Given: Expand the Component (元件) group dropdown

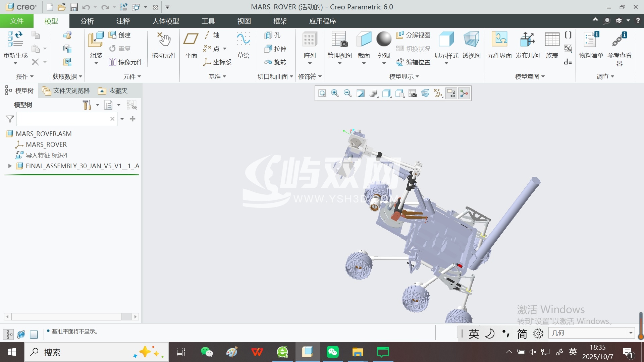Looking at the screenshot, I should click(x=132, y=77).
